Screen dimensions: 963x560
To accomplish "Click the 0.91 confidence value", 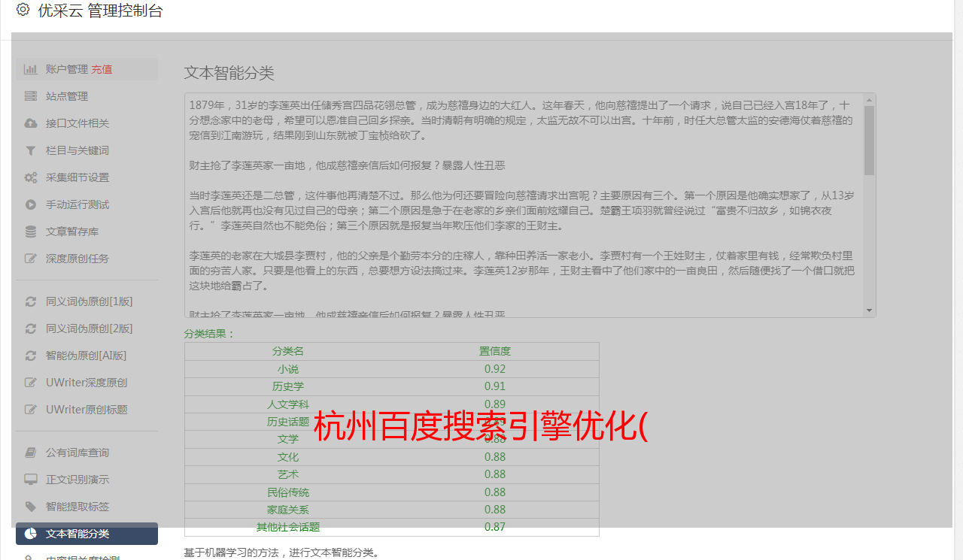I will click(495, 386).
